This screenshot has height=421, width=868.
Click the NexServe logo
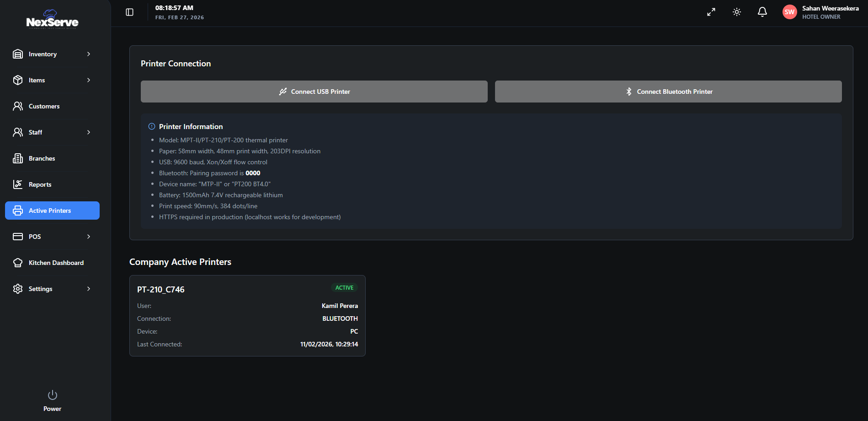(52, 20)
